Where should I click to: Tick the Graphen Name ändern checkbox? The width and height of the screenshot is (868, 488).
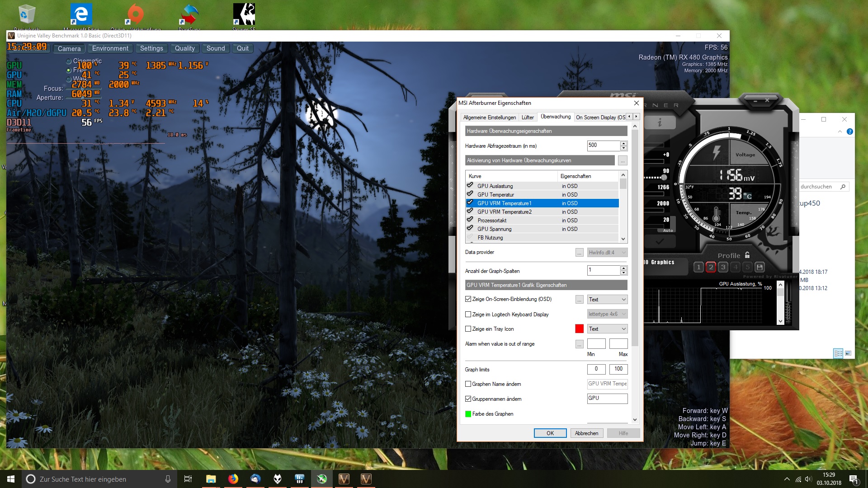(x=468, y=384)
